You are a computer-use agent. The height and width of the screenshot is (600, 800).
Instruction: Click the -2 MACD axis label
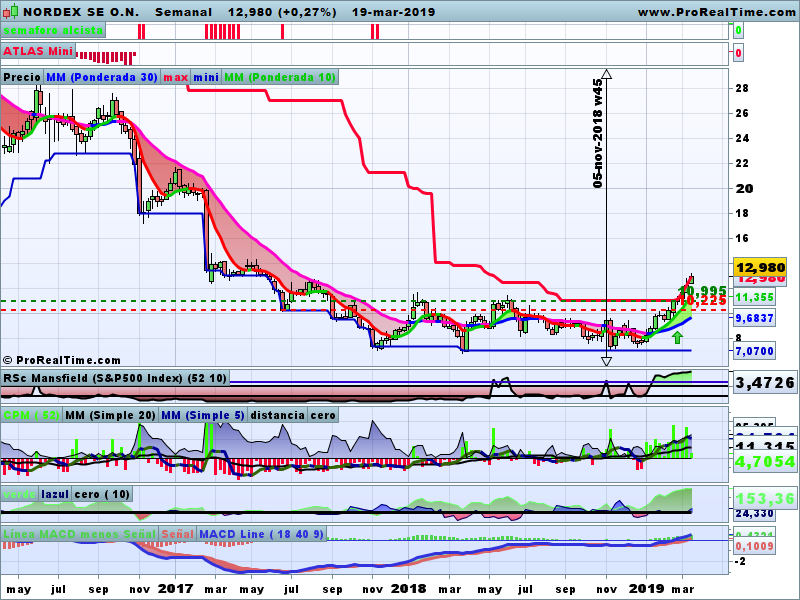tap(740, 561)
